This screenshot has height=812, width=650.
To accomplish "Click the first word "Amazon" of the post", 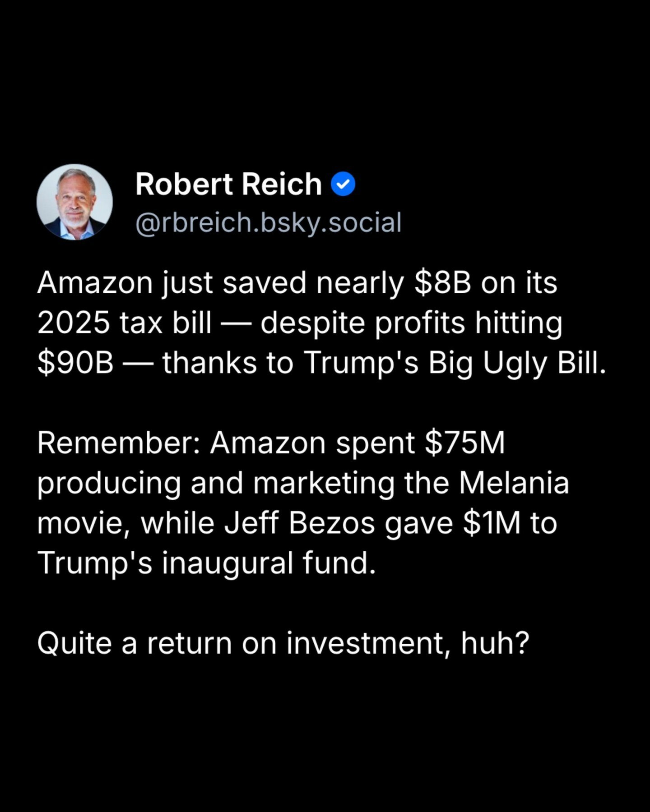I will (x=95, y=283).
